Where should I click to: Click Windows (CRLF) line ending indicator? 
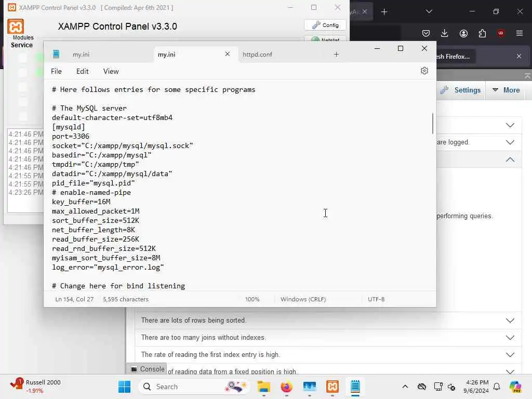tap(303, 299)
